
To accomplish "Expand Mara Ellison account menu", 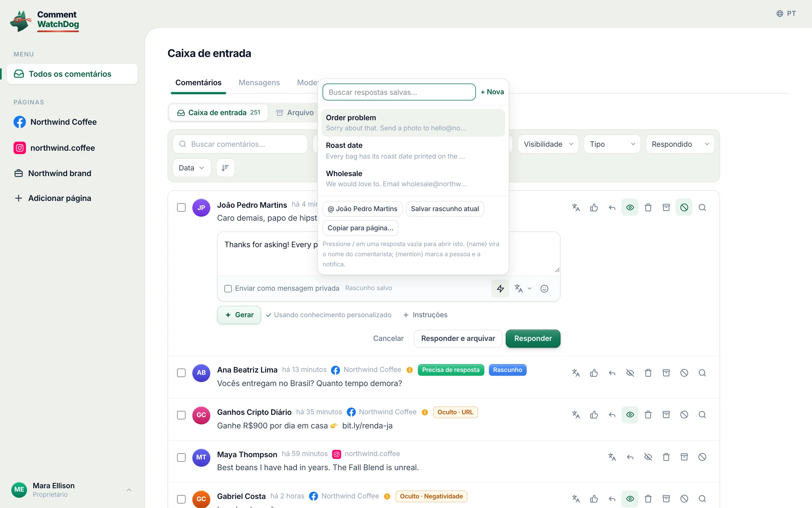I will pyautogui.click(x=129, y=490).
